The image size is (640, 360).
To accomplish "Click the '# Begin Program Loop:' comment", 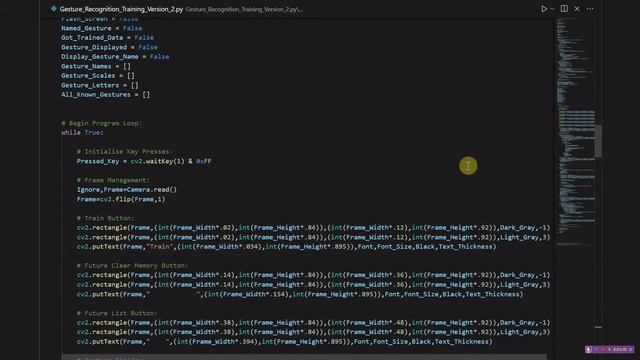I will 102,123.
